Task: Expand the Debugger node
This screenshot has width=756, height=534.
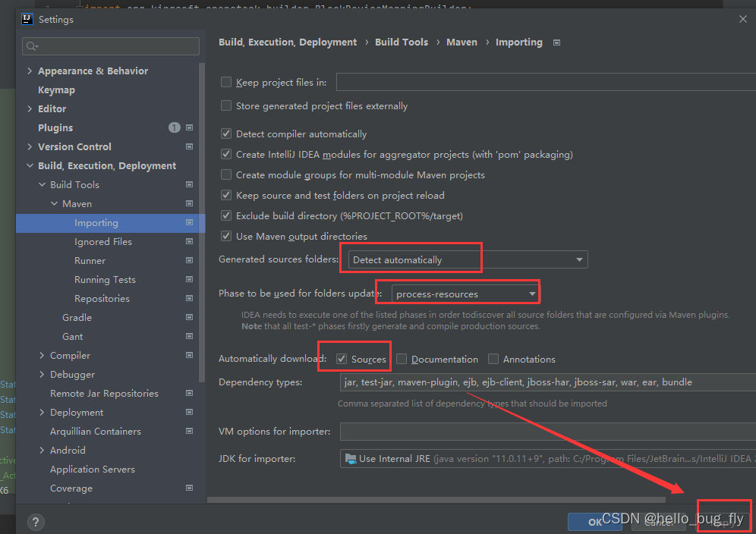Action: coord(42,375)
